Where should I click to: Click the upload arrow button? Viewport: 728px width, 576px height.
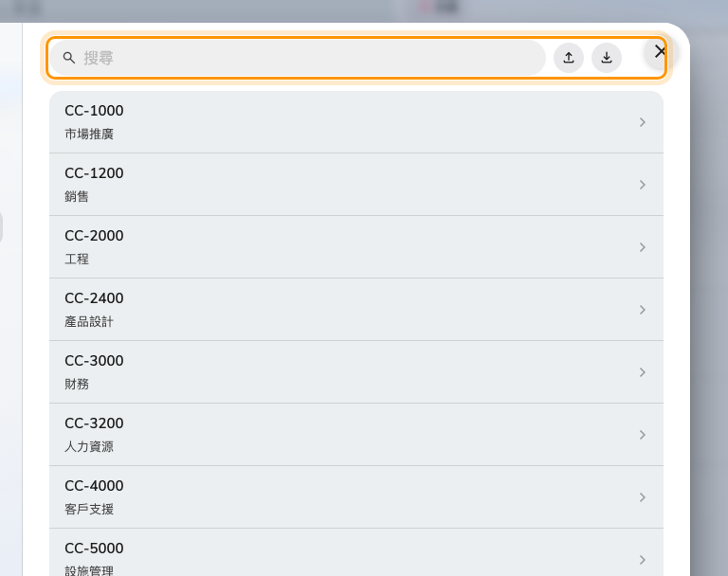coord(569,58)
